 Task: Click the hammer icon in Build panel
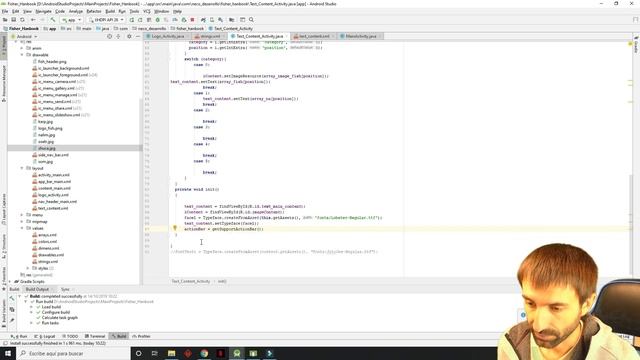[12, 299]
